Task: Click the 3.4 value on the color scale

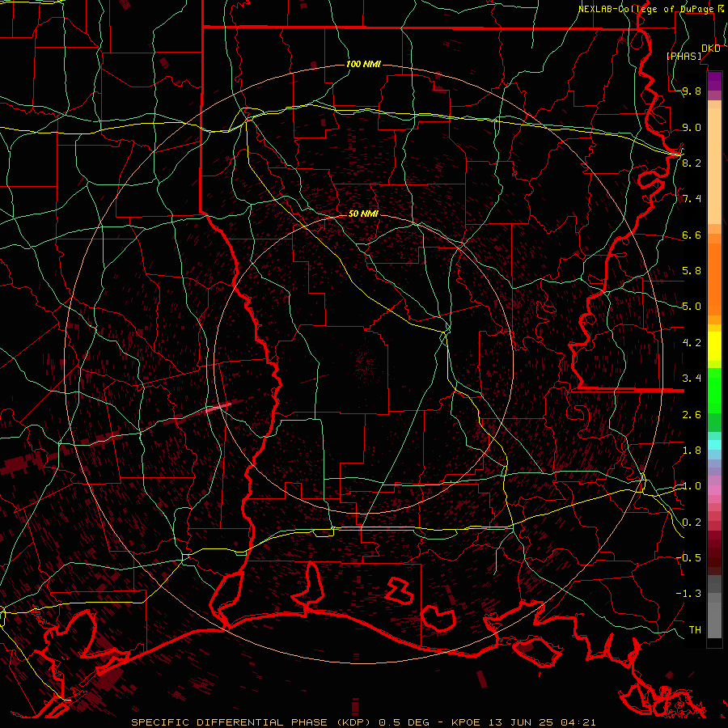Action: pos(692,379)
